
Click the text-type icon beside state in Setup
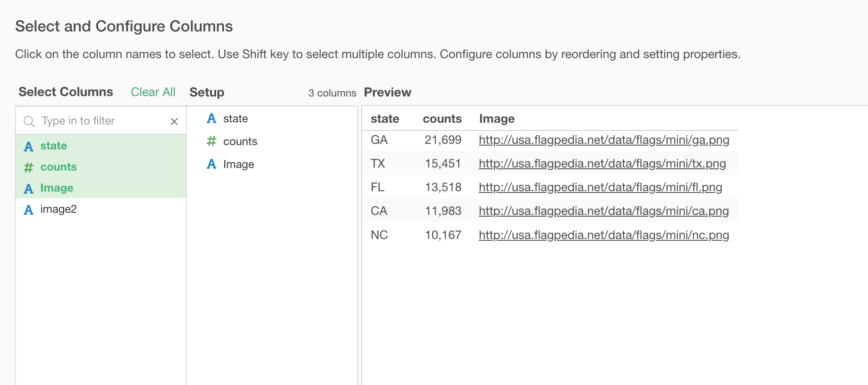click(211, 118)
